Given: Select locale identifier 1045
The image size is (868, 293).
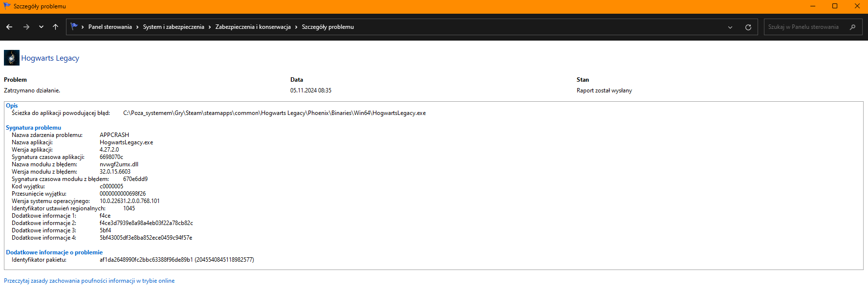Looking at the screenshot, I should coord(129,208).
